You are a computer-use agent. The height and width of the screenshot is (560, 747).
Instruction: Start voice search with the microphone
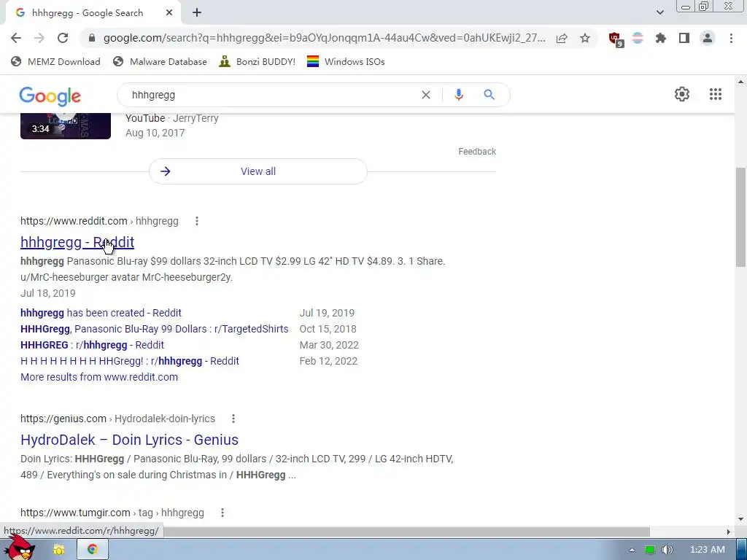459,95
